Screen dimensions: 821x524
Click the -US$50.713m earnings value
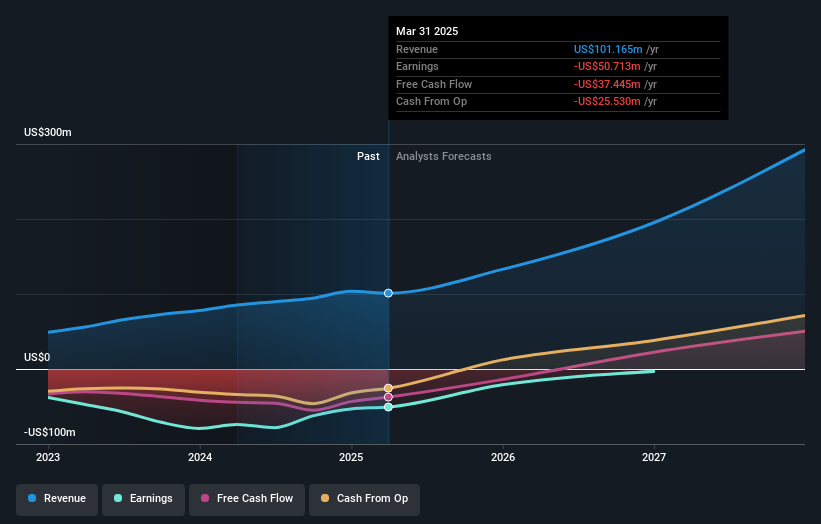pos(607,66)
